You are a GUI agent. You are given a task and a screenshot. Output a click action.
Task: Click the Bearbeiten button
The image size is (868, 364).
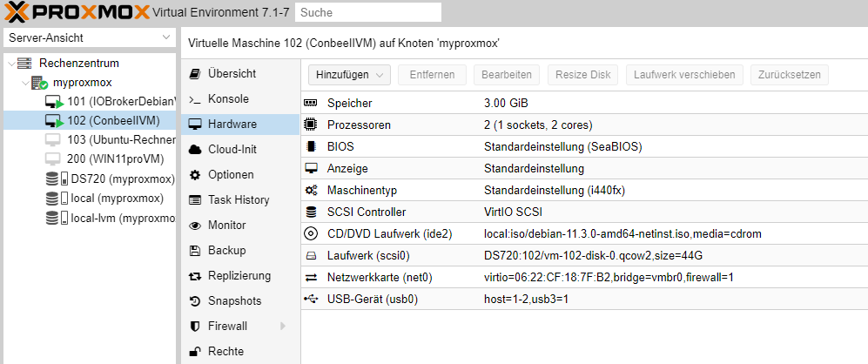click(507, 75)
